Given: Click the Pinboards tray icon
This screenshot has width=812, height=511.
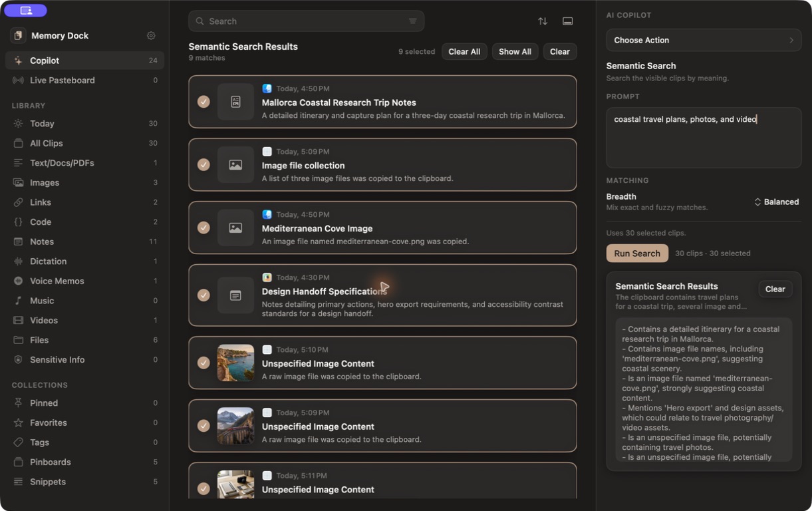Looking at the screenshot, I should (x=18, y=462).
